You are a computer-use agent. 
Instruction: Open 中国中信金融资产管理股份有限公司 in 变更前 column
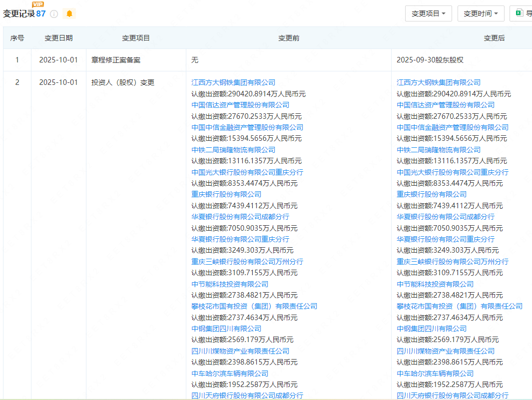(x=247, y=127)
